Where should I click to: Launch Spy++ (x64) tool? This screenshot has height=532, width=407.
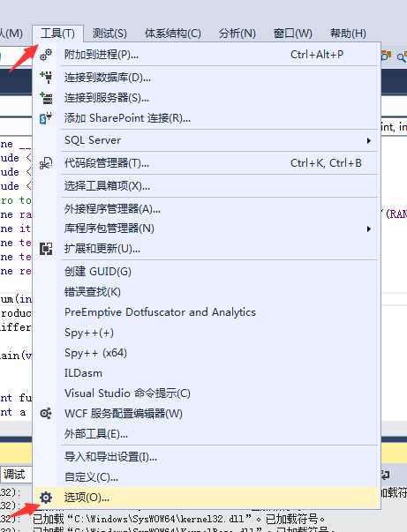tap(207, 353)
